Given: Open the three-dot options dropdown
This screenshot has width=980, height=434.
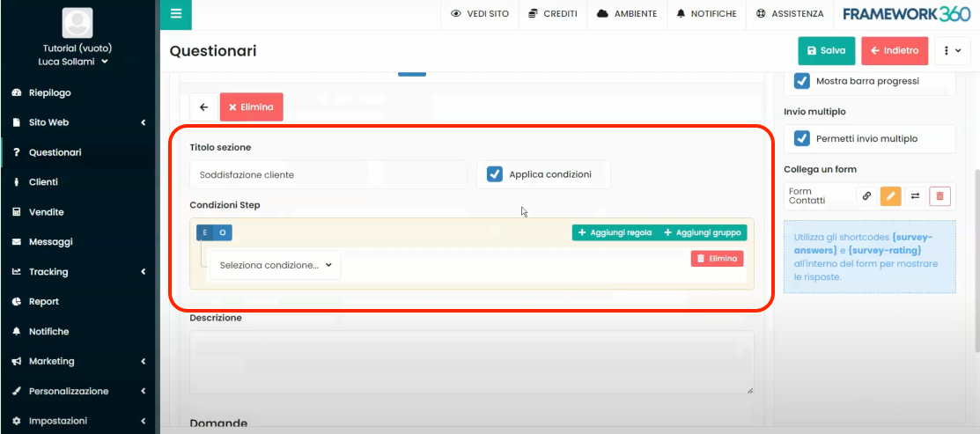Looking at the screenshot, I should coord(952,51).
